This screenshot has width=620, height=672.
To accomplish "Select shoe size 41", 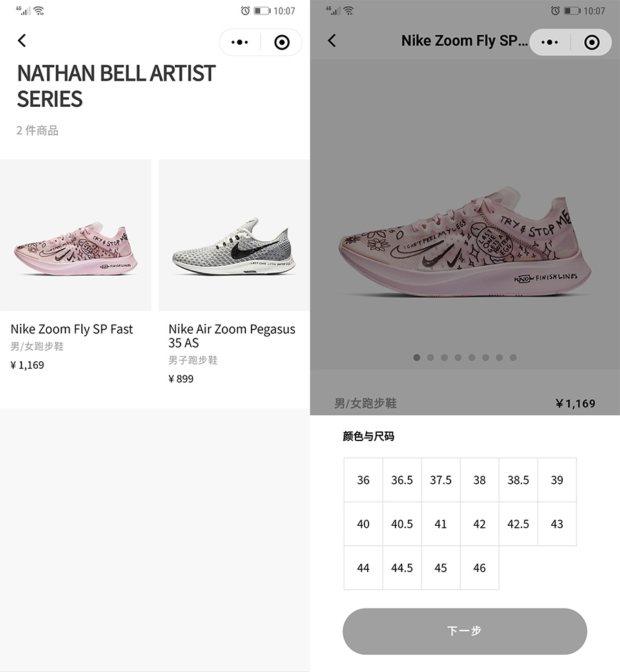I will click(x=441, y=524).
